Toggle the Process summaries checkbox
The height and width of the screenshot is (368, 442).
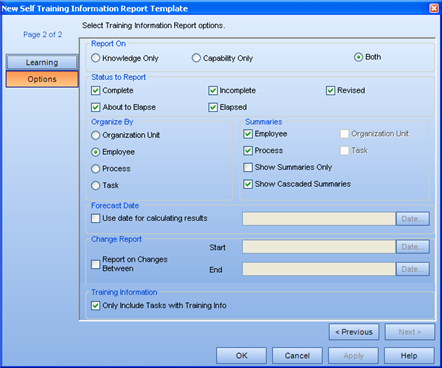[248, 151]
